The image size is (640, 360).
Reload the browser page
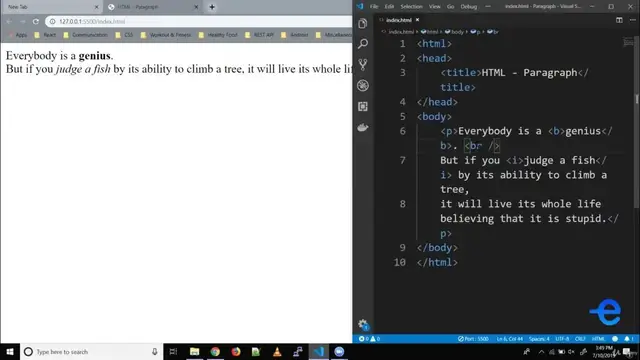tap(36, 21)
